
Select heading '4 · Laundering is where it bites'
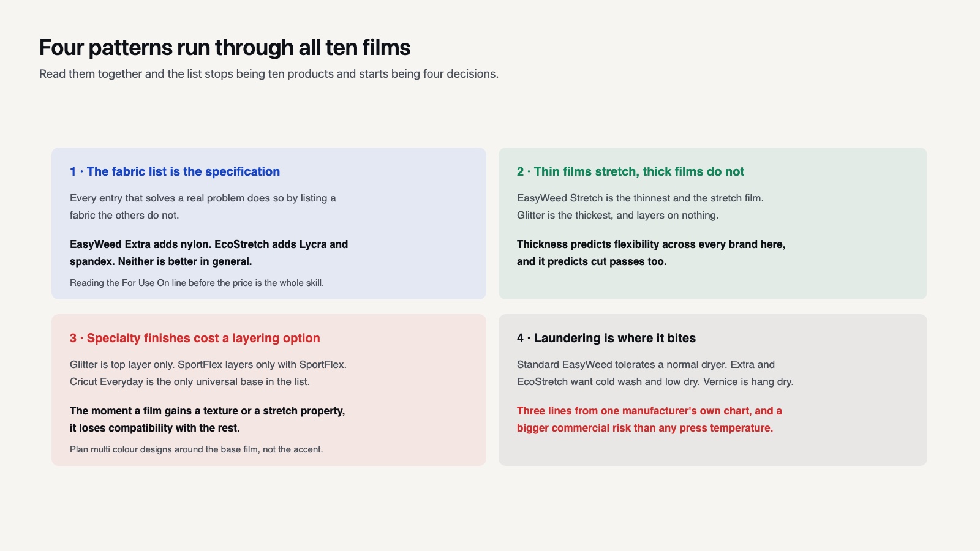coord(606,339)
